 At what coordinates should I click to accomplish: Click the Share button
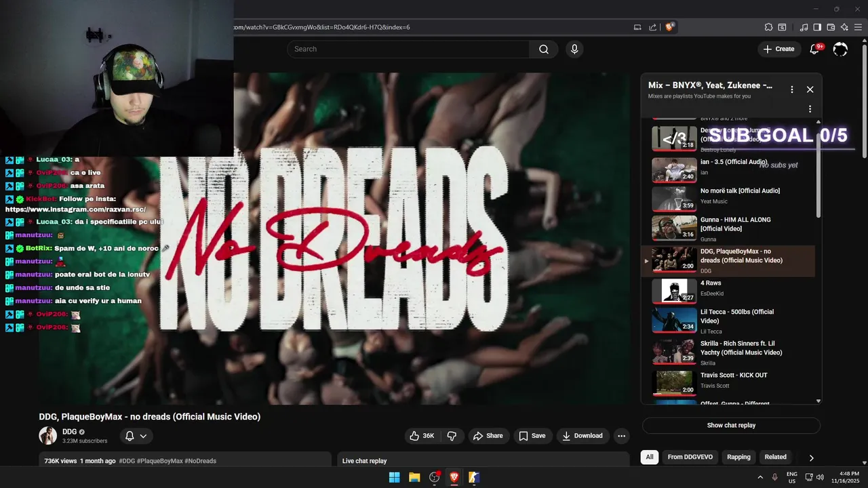pos(488,436)
